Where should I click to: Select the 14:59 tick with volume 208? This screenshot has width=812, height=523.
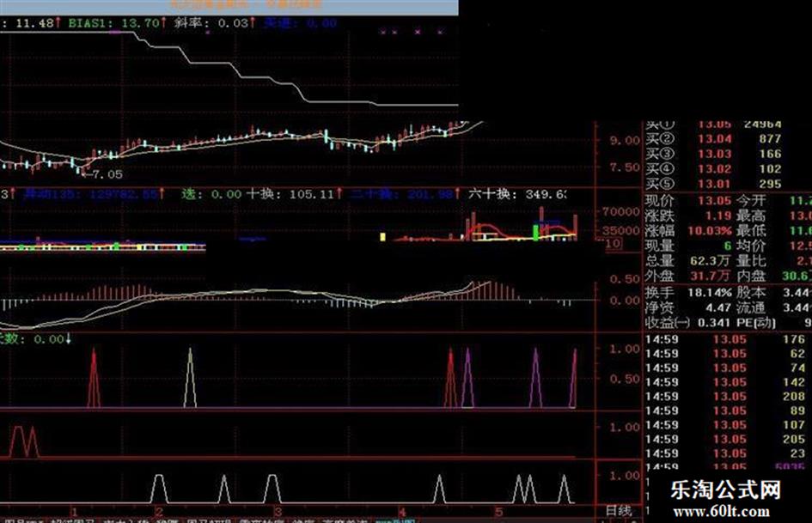pyautogui.click(x=725, y=396)
